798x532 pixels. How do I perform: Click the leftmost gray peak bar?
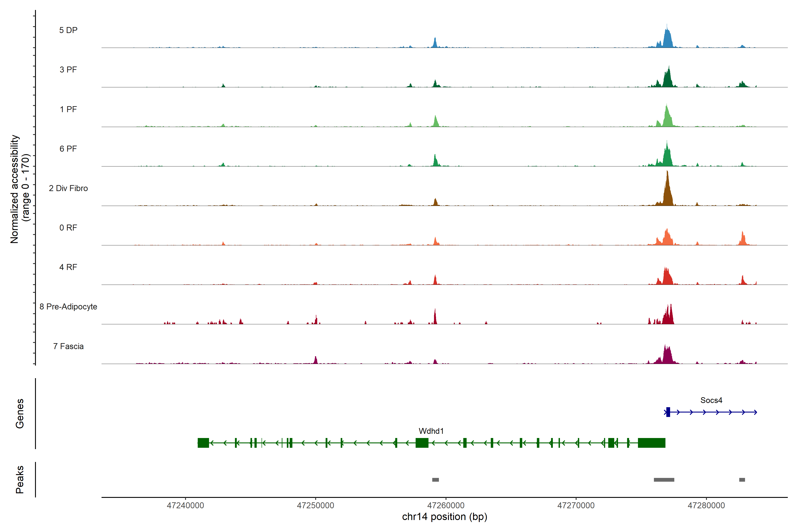pos(435,479)
